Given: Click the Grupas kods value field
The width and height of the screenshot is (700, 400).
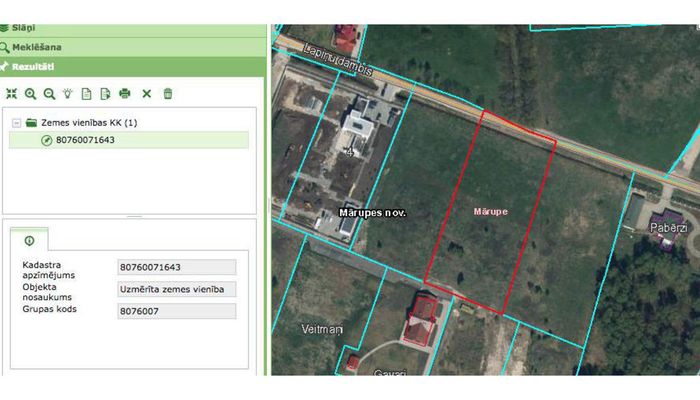Looking at the screenshot, I should (x=176, y=311).
